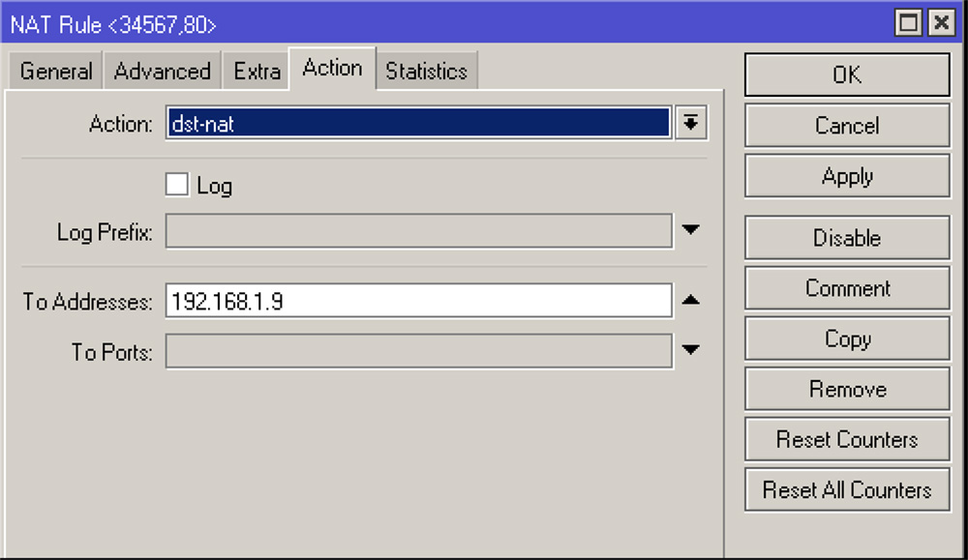Remove the NAT rule
Image resolution: width=968 pixels, height=560 pixels.
847,389
